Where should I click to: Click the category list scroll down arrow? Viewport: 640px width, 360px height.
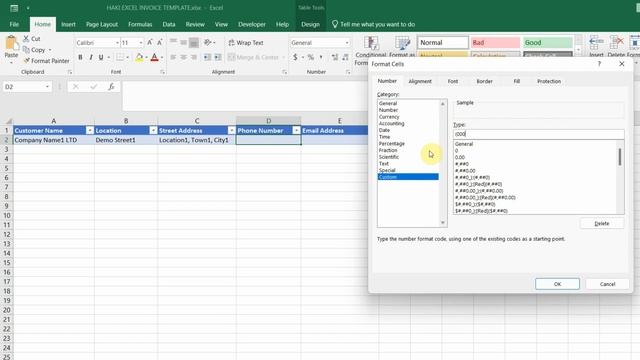[443, 223]
